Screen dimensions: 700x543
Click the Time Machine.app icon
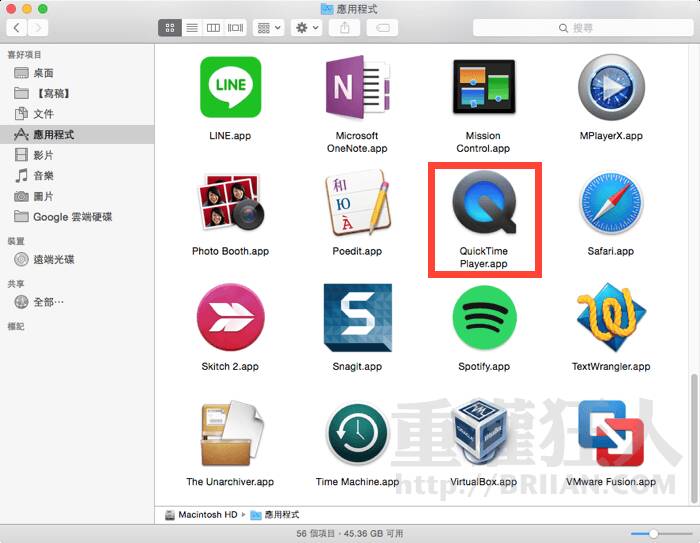tap(357, 434)
